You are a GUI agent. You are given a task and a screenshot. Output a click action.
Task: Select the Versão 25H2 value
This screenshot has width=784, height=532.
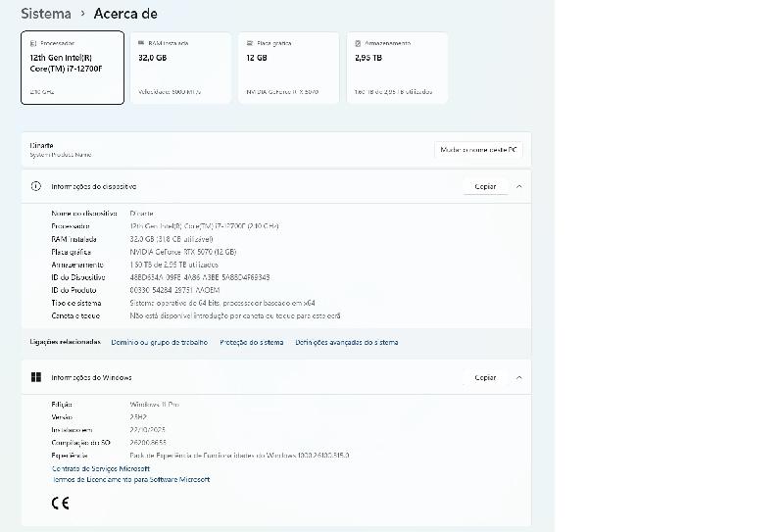pos(138,417)
